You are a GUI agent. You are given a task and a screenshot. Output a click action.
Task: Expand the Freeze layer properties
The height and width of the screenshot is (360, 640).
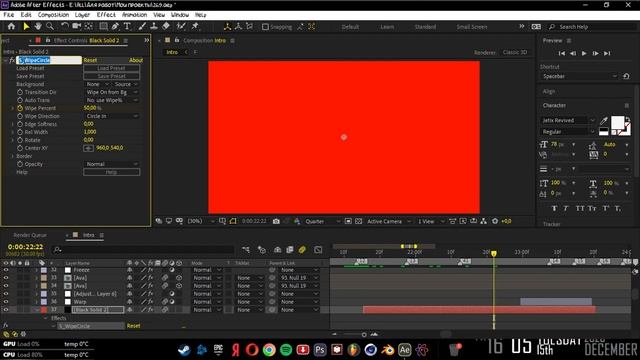36,270
